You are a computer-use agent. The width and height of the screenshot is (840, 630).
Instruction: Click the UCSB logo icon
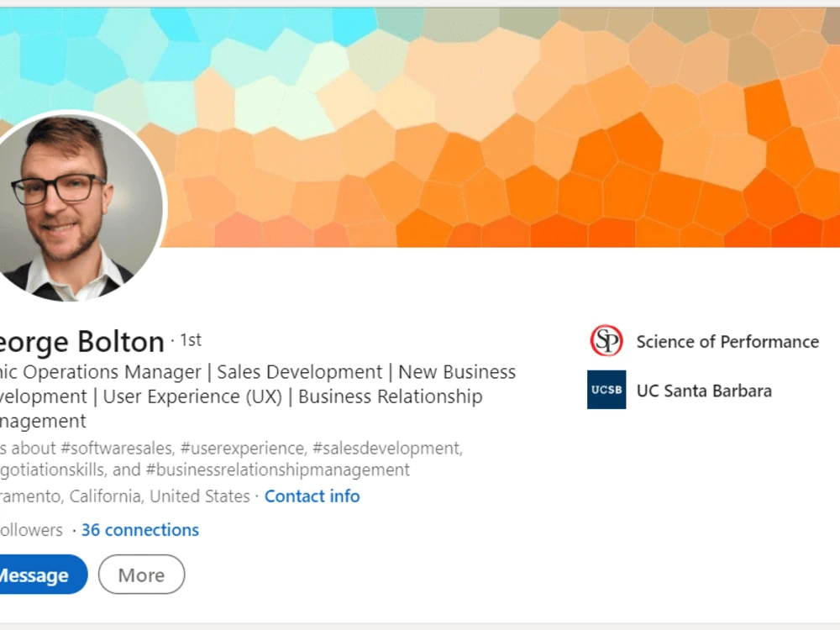[606, 390]
